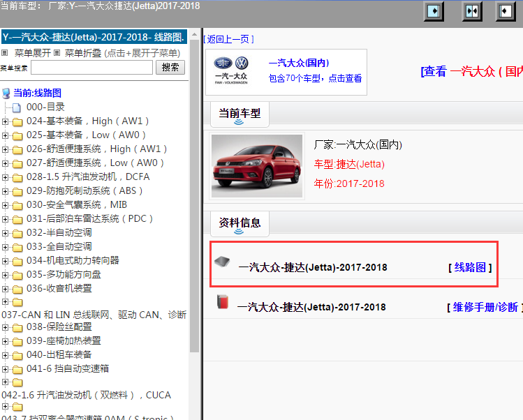Click the 一汽大众(国内) brand link
The height and width of the screenshot is (420, 523).
pyautogui.click(x=299, y=63)
